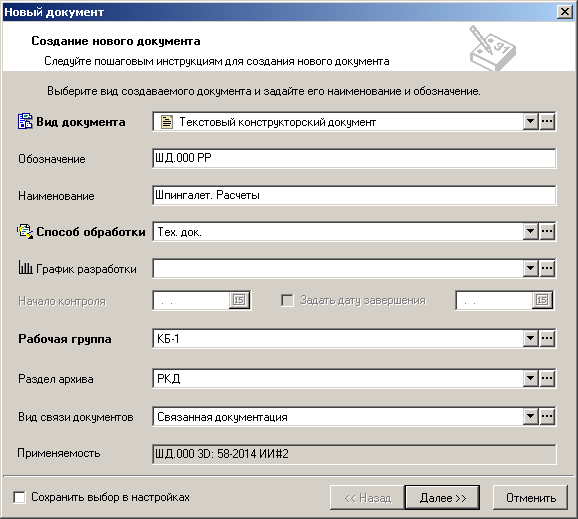Open calendar for Начало контроля date

239,300
